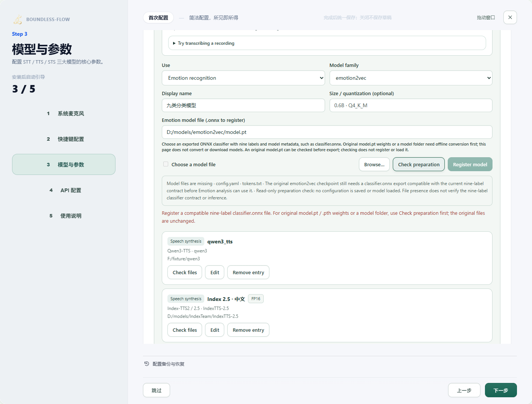Tick the 'Choose a model file' checkbox
The height and width of the screenshot is (404, 532).
click(x=166, y=164)
